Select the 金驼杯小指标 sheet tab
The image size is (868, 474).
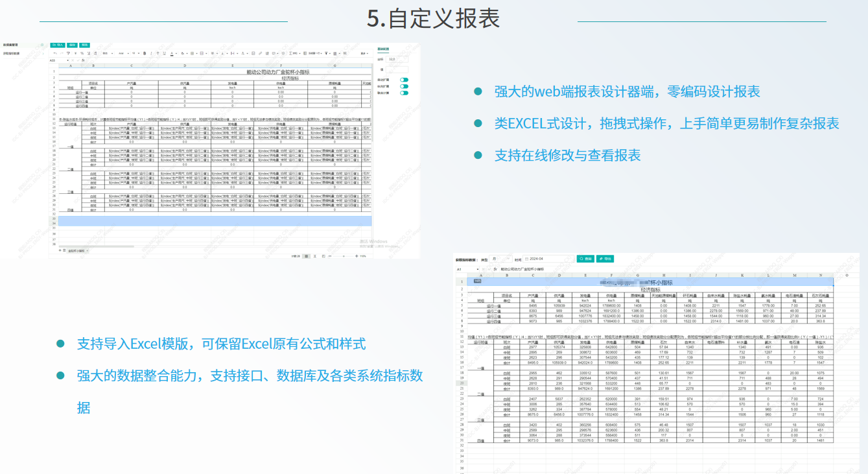79,251
